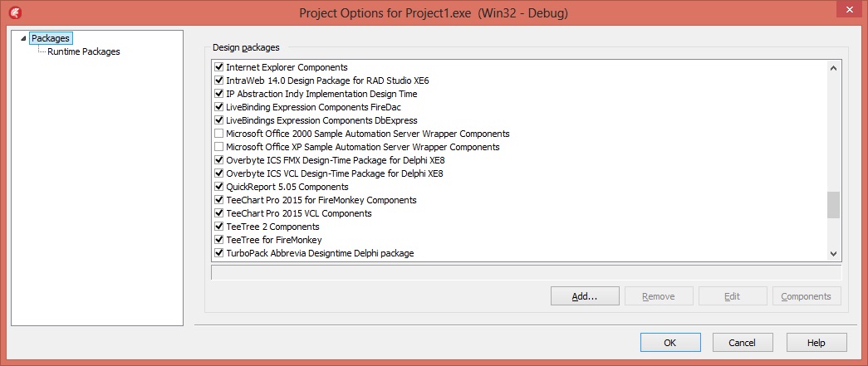Image resolution: width=868 pixels, height=366 pixels.
Task: Click the package list scrollbar thumb
Action: (833, 205)
